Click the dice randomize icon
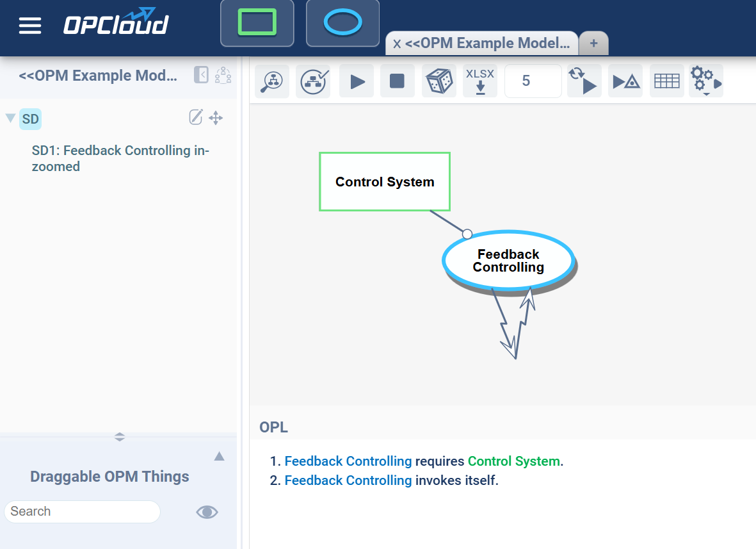The width and height of the screenshot is (756, 549). tap(439, 81)
